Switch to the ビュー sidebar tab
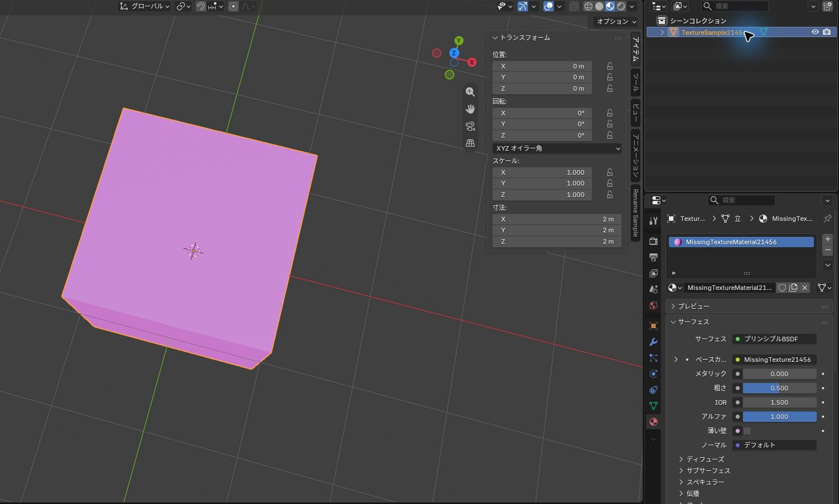The width and height of the screenshot is (839, 504). pos(635,112)
